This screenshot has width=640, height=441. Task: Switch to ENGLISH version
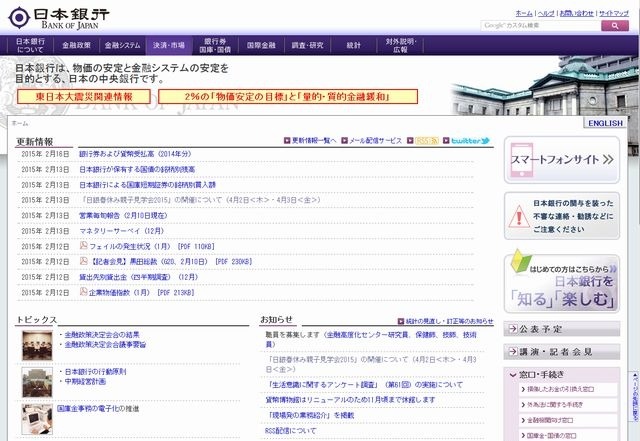pos(605,123)
